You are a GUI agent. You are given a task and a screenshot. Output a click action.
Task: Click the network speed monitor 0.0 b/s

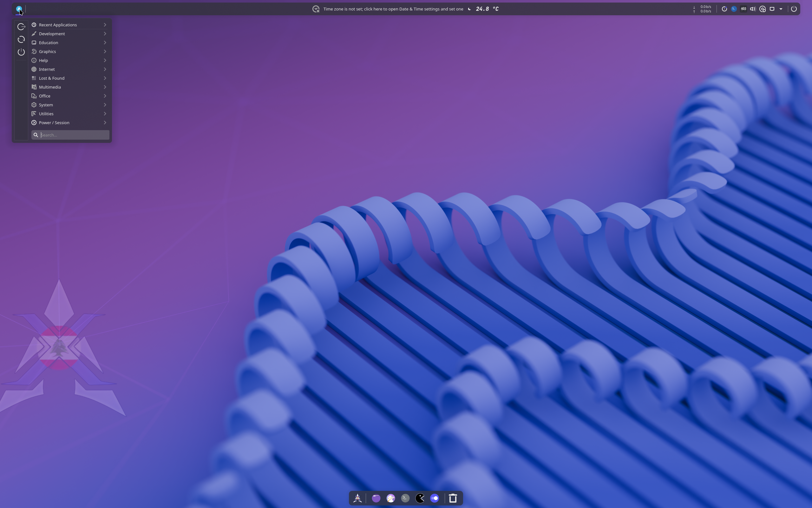coord(702,9)
